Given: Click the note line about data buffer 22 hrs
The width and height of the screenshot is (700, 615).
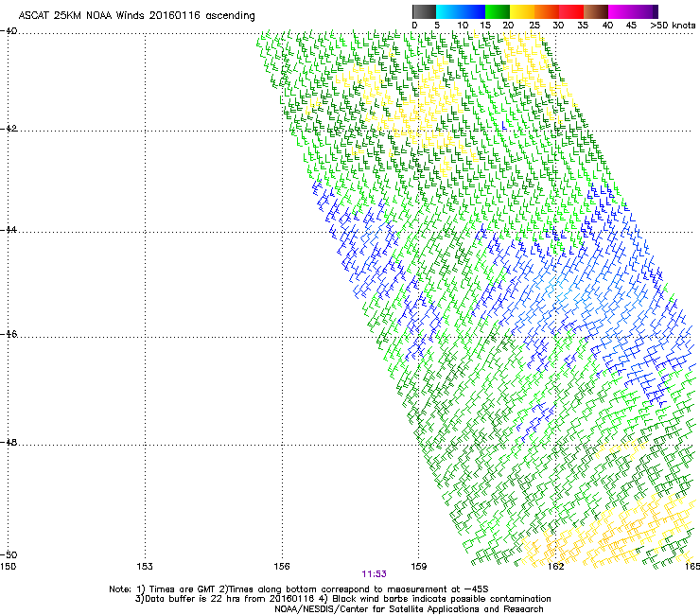Looking at the screenshot, I should (x=342, y=599).
